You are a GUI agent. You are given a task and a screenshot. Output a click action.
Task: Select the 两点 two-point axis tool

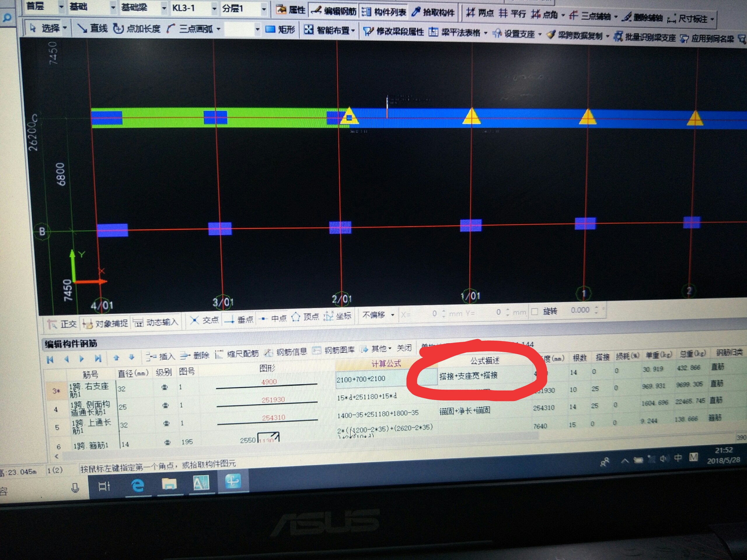click(x=479, y=13)
